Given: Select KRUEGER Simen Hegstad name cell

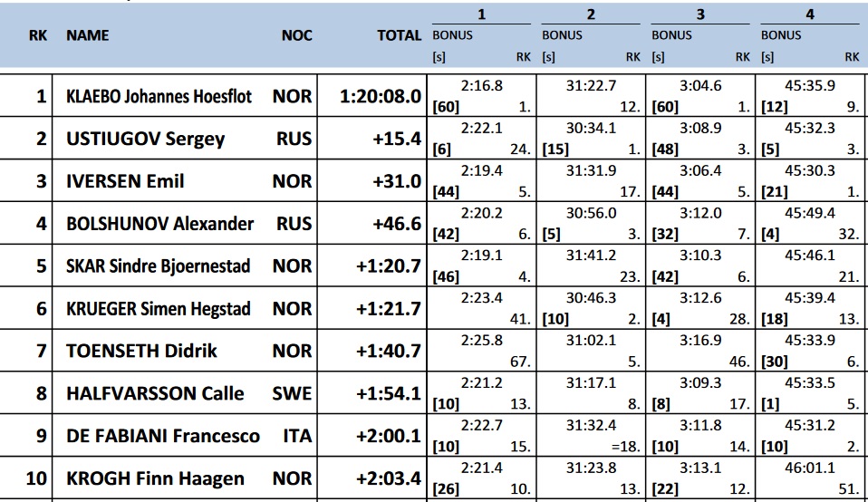Looking at the screenshot, I should [158, 309].
